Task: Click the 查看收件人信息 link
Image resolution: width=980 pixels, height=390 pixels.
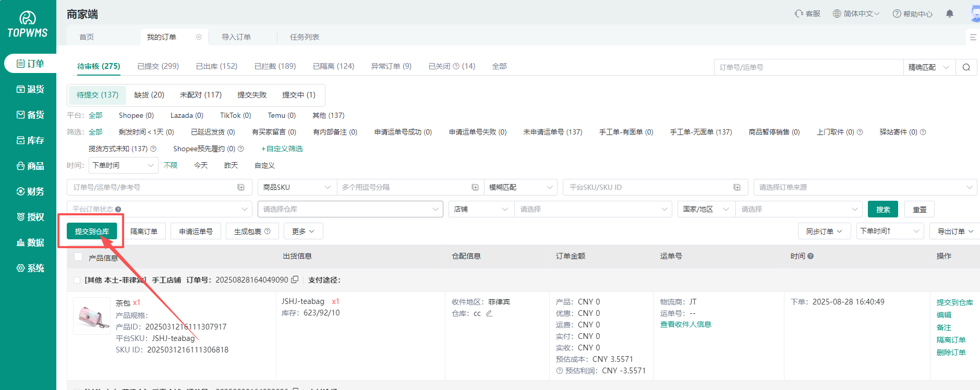Action: click(685, 324)
